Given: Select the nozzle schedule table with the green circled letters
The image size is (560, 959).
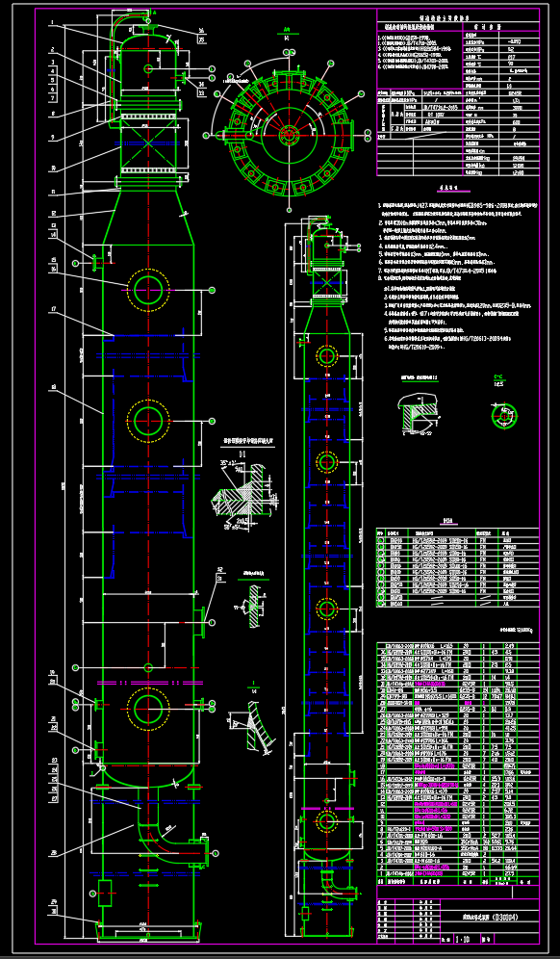Looking at the screenshot, I should point(458,567).
